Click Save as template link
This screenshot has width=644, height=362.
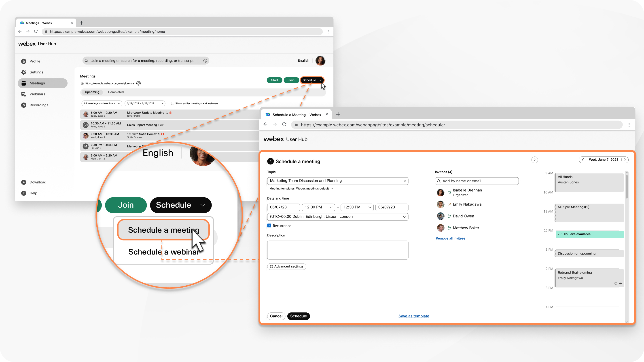click(x=413, y=316)
